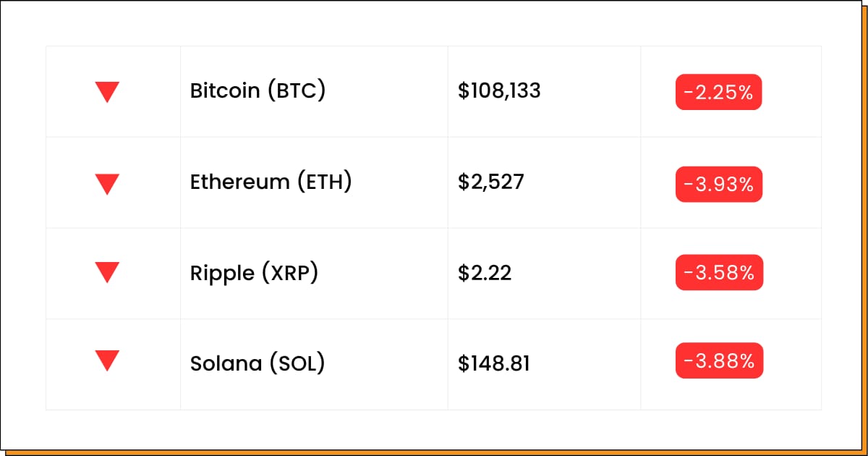
Task: Click the Ripple row's name cell
Action: click(314, 274)
